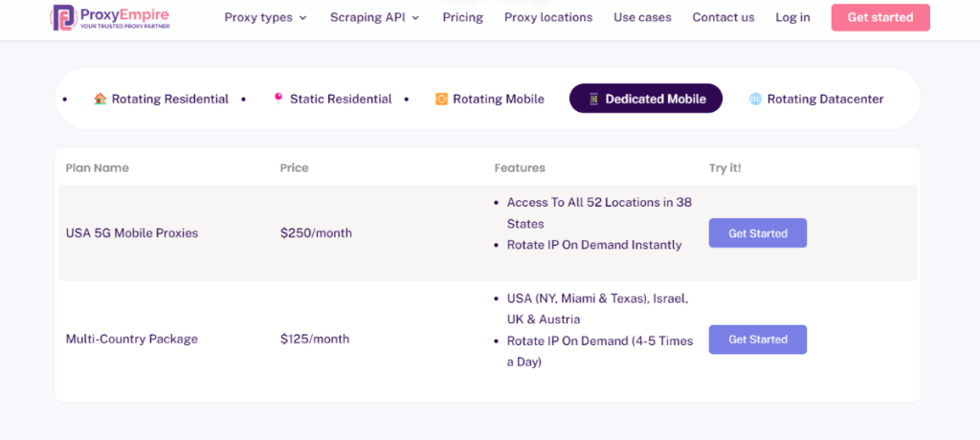Open the Contact us link
Image resolution: width=980 pixels, height=440 pixels.
click(723, 17)
